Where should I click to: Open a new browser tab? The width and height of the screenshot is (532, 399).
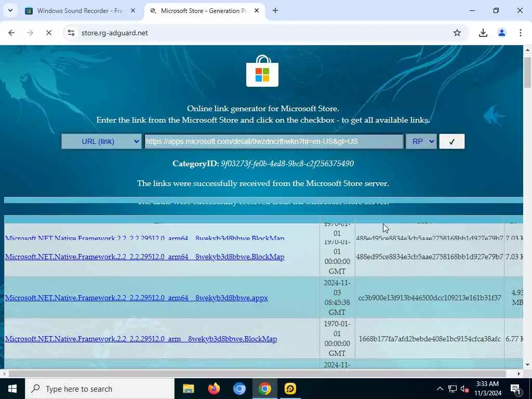coord(275,10)
